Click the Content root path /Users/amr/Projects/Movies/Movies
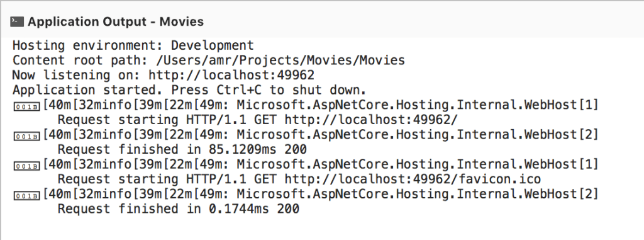 pyautogui.click(x=209, y=60)
